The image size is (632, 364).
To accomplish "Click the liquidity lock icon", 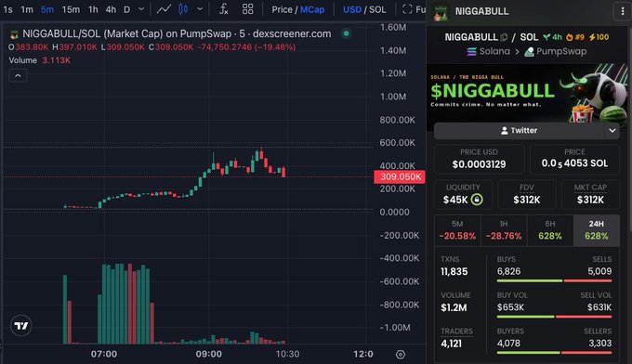I will tap(477, 200).
